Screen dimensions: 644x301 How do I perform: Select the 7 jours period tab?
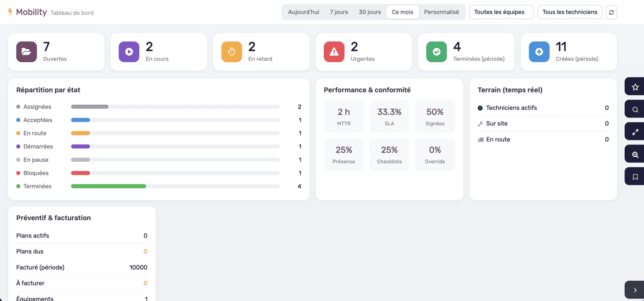click(x=339, y=12)
